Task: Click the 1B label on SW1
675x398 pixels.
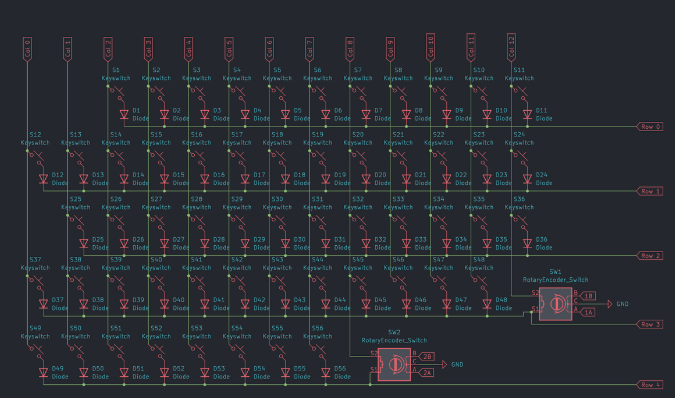Action: 588,296
